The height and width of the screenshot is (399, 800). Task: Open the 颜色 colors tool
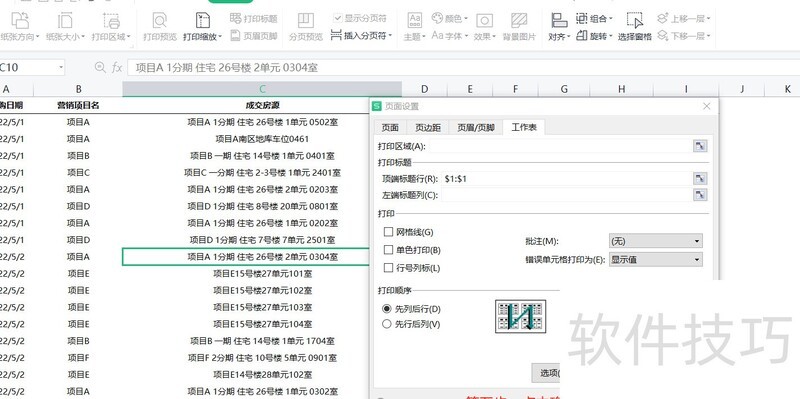[x=449, y=18]
